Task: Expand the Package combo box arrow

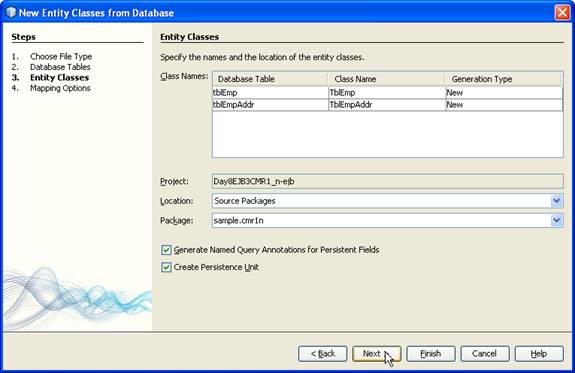Action: click(x=556, y=220)
